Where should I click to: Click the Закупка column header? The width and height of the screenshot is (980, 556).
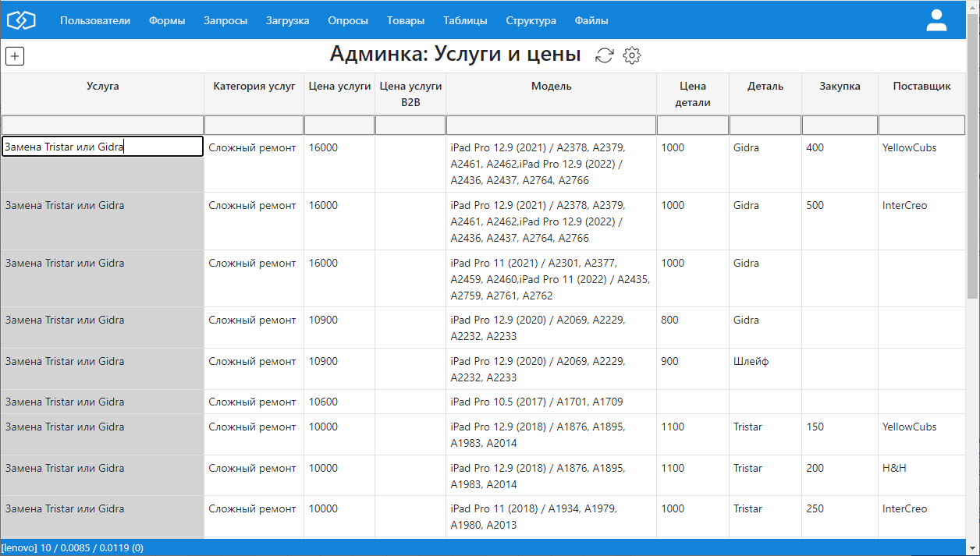(x=840, y=94)
